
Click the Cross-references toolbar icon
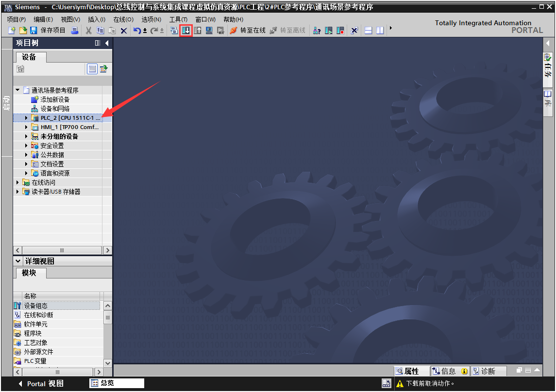pos(354,31)
